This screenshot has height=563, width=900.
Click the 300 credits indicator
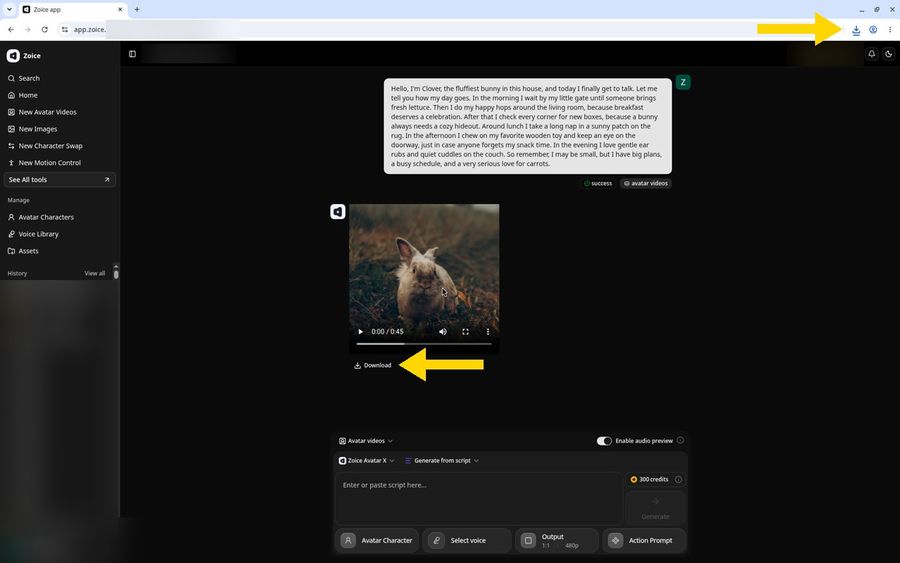(x=649, y=479)
